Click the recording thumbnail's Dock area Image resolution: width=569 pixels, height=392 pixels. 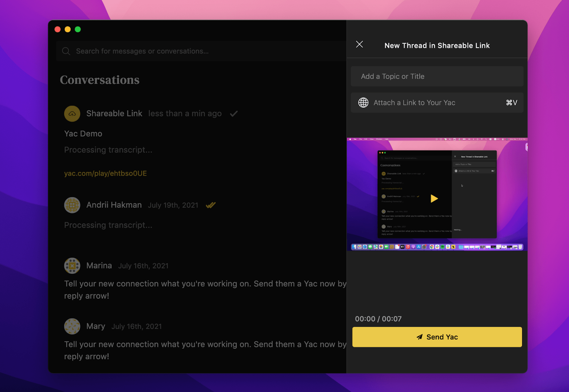pos(437,247)
